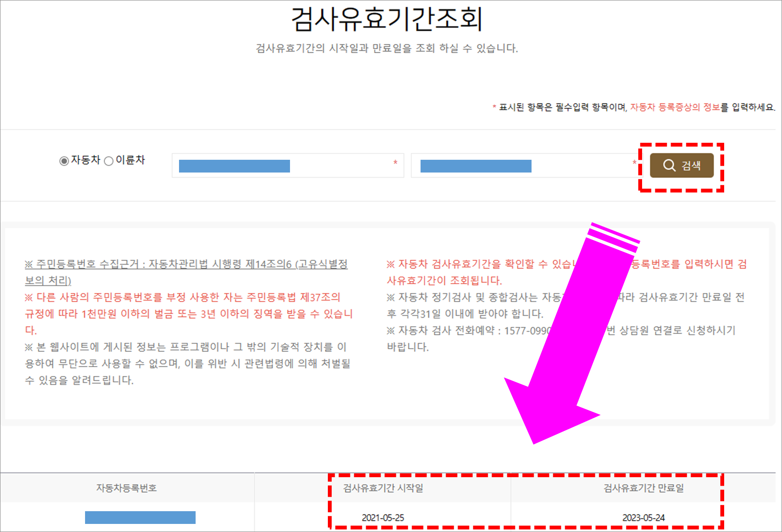Screen dimensions: 782x532
Task: Click the red asterisk beside second input
Action: coord(634,162)
